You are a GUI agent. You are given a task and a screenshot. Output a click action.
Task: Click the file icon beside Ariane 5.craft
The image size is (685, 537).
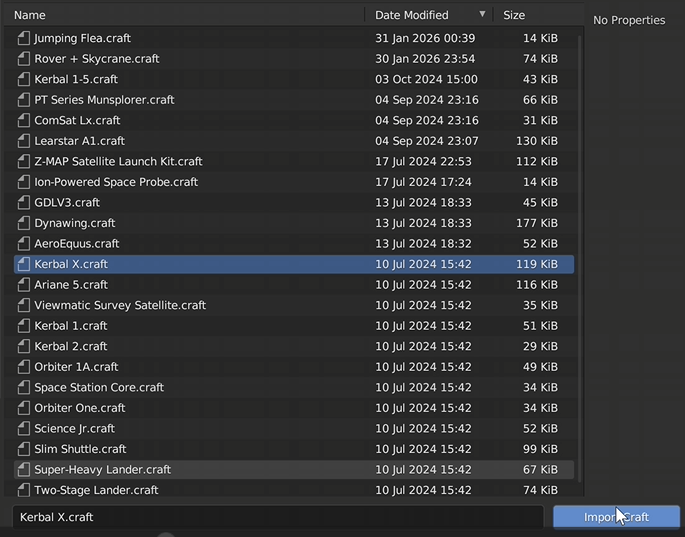pyautogui.click(x=24, y=285)
